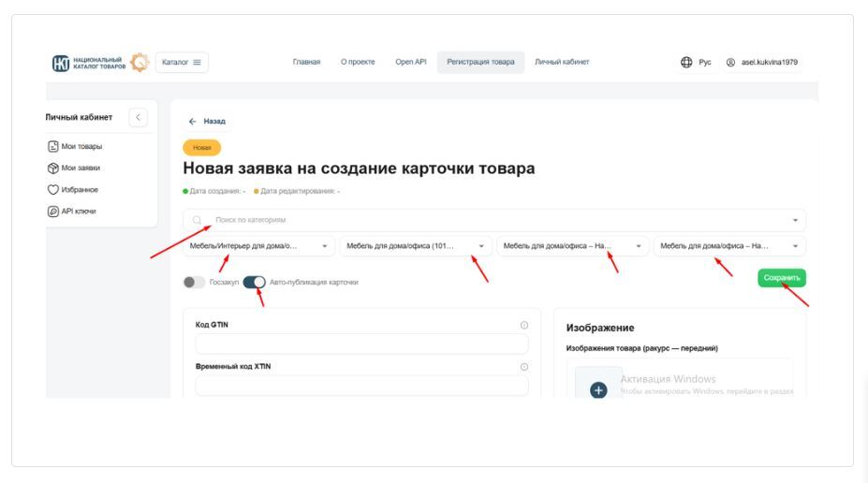Switch language via Рус label
This screenshot has height=483, width=868.
point(705,62)
